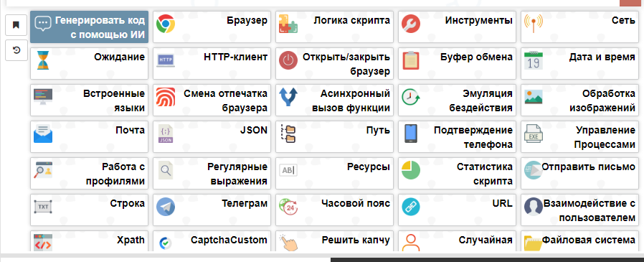This screenshot has height=262, width=644.
Task: Open the Обработка изображений picture icon
Action: click(x=534, y=97)
